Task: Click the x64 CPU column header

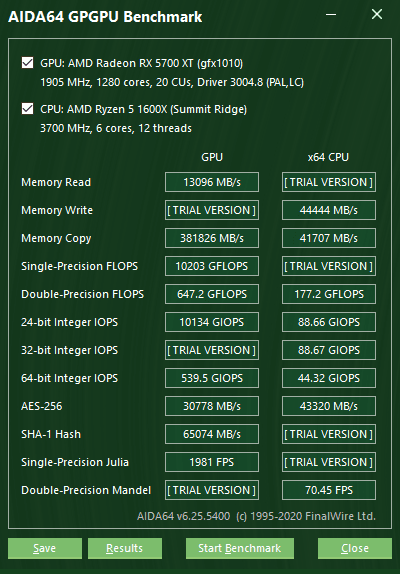Action: (328, 157)
